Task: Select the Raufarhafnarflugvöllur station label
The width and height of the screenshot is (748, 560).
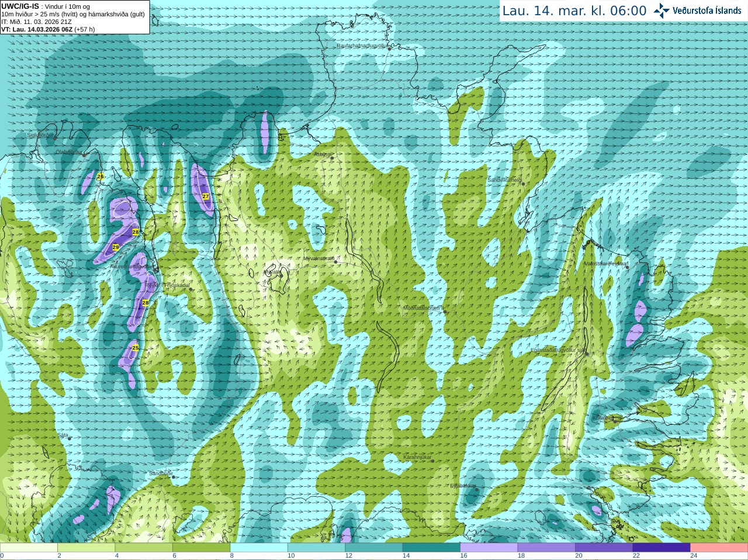Action: [x=362, y=46]
